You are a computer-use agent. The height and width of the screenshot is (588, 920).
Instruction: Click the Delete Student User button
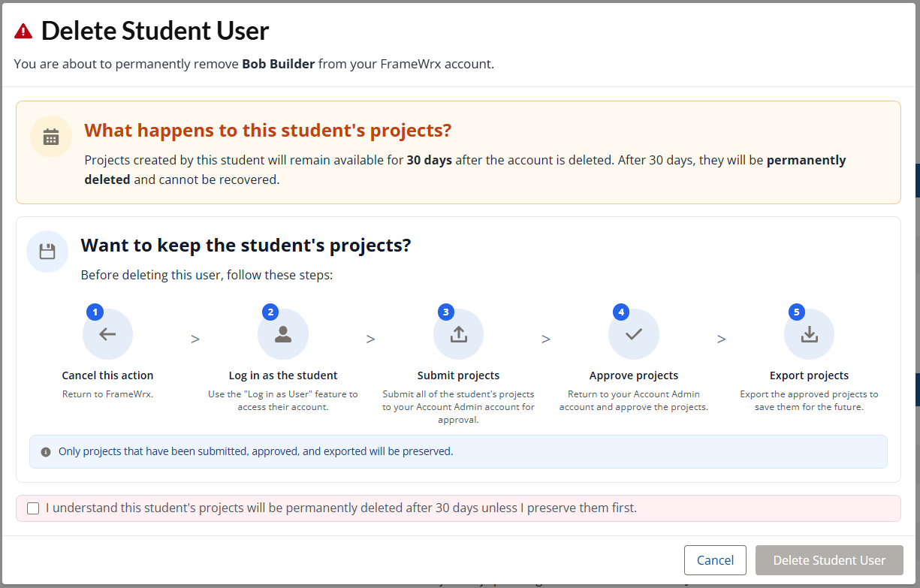pyautogui.click(x=829, y=560)
